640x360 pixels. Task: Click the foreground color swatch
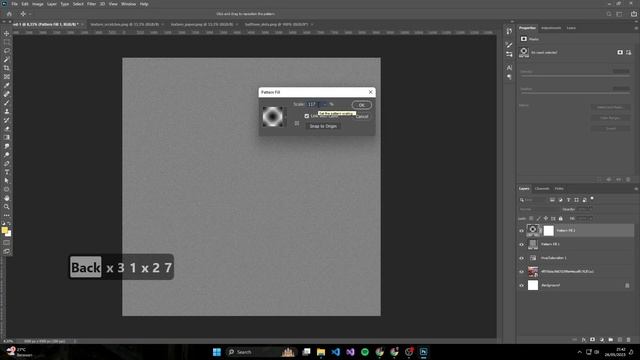[x=4, y=231]
